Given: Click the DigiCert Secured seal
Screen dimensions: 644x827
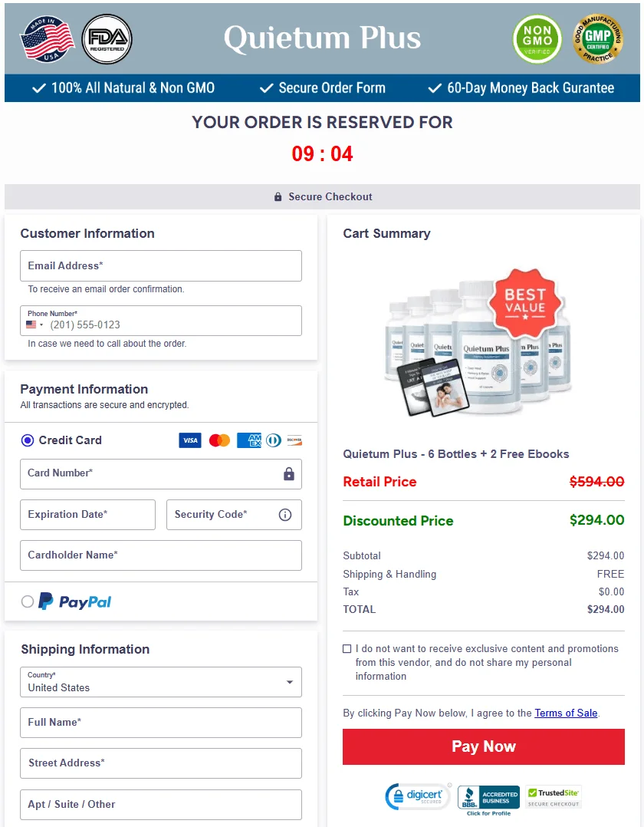Looking at the screenshot, I should pos(417,796).
